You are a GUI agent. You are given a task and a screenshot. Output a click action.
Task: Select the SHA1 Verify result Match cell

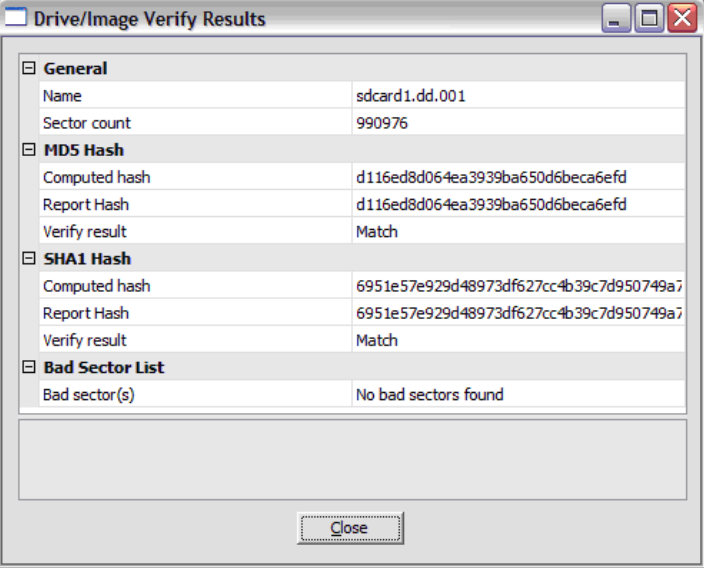click(x=377, y=340)
